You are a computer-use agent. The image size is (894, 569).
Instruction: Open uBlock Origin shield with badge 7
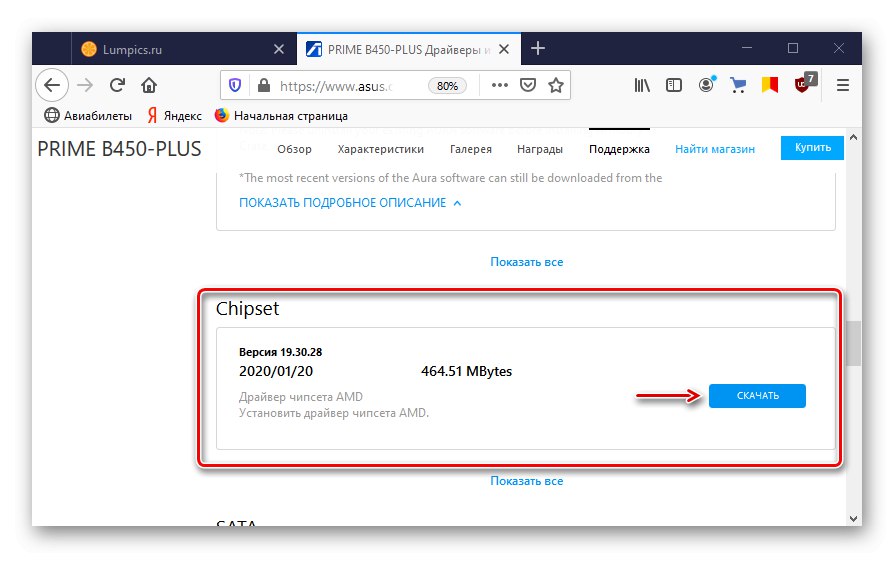[x=804, y=84]
